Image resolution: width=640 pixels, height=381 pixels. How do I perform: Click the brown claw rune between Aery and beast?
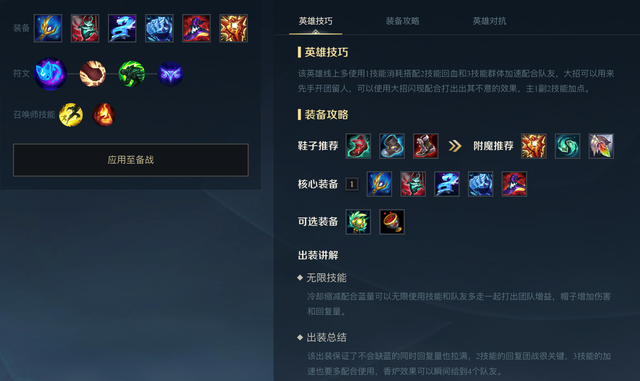tap(93, 74)
